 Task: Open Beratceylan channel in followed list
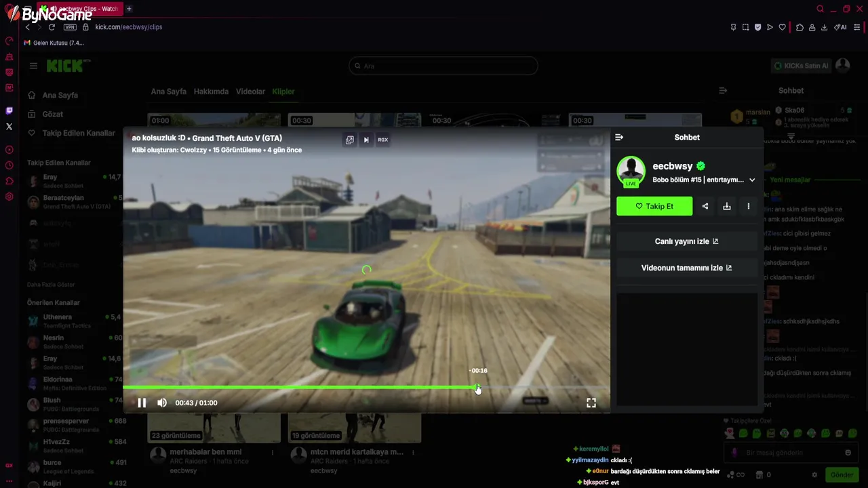(74, 202)
